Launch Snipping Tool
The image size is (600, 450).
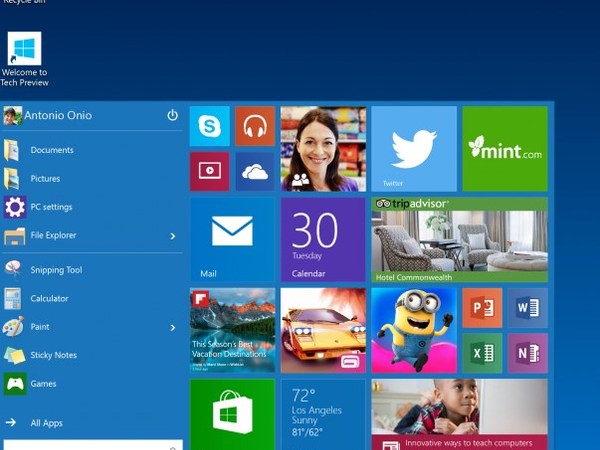[92, 270]
